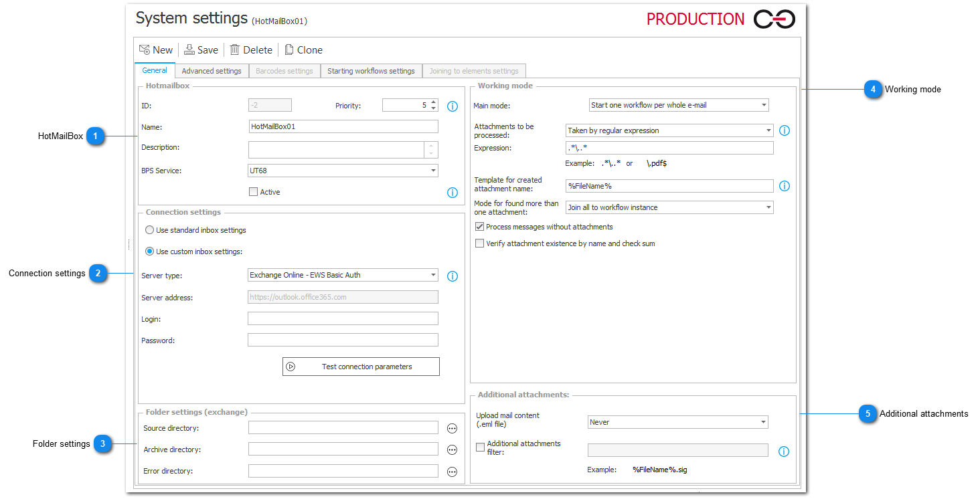Browse for Error directory with ellipsis button

(452, 472)
